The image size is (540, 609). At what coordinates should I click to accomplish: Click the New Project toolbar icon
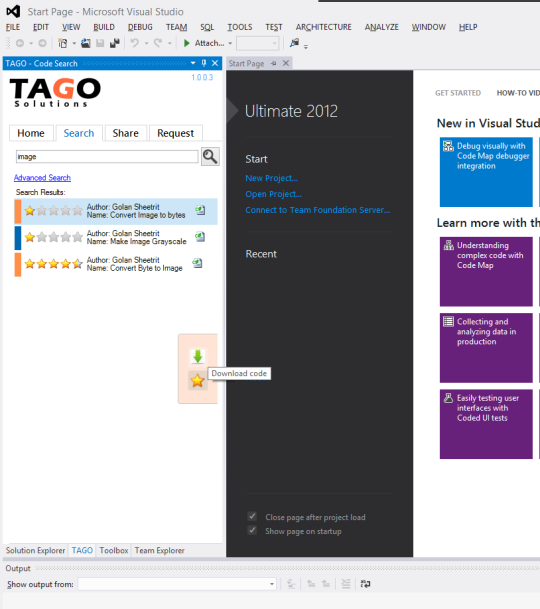tap(63, 43)
